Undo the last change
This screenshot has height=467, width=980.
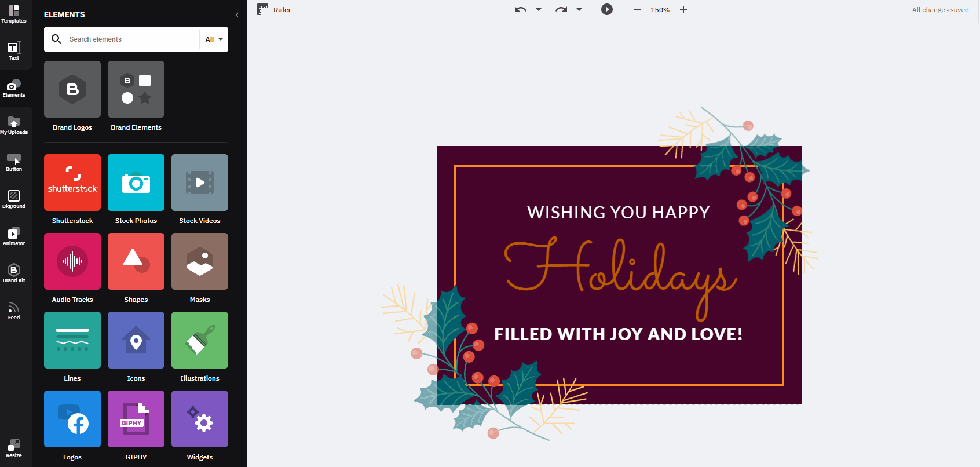click(520, 9)
